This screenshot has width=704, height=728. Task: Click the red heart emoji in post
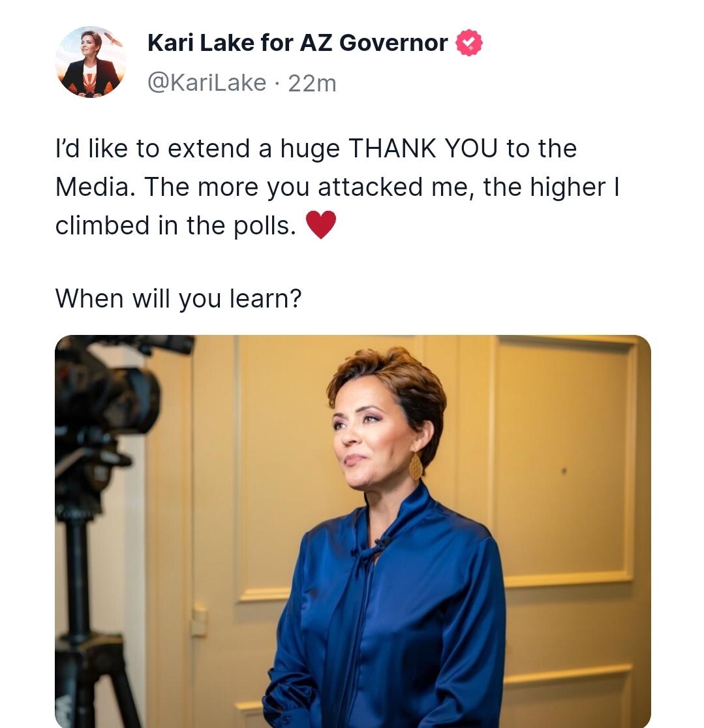coord(320,225)
